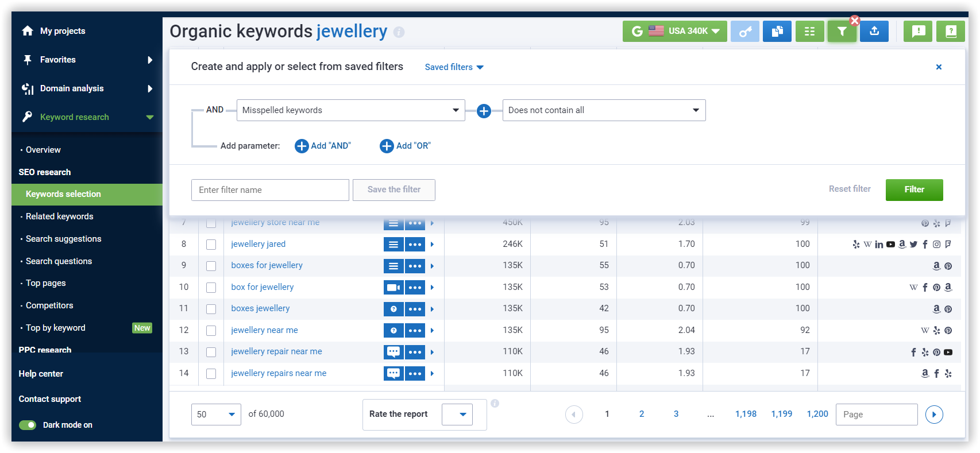Click the plus icon next to Misspelled keywords
The image size is (980, 453).
point(484,111)
